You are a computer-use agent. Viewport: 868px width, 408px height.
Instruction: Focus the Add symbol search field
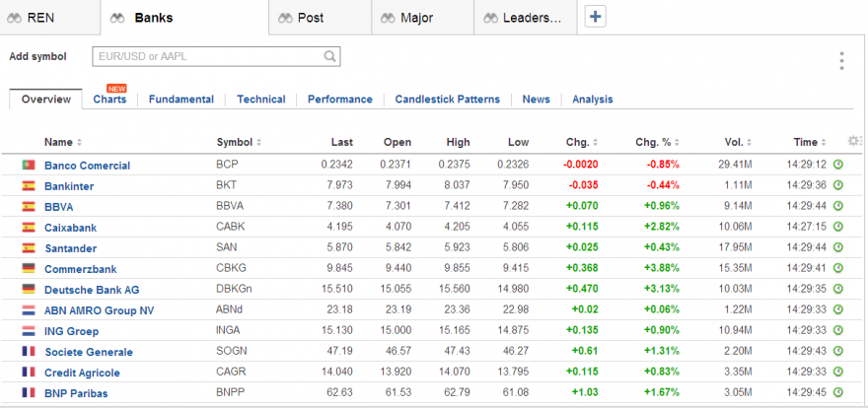click(x=216, y=56)
